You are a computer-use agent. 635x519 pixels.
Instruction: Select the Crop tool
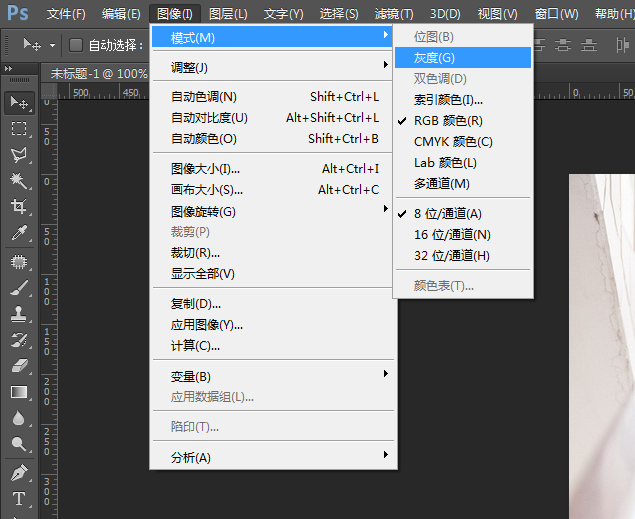19,207
